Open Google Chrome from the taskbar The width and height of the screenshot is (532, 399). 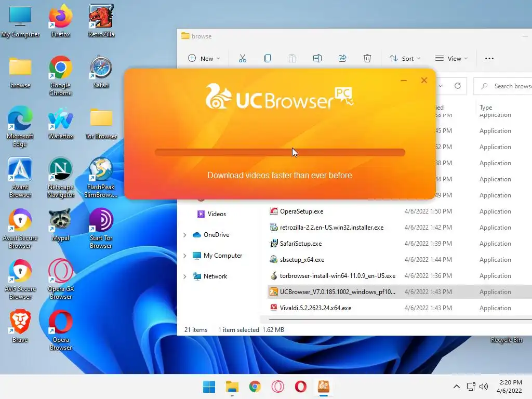pyautogui.click(x=255, y=387)
